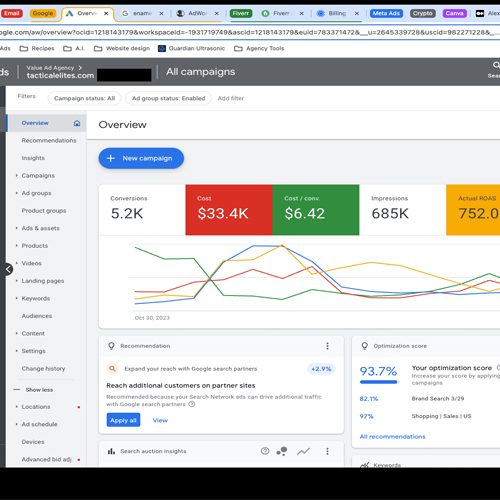This screenshot has height=500, width=500.
Task: Click help icon after Google search partners text
Action: (x=192, y=404)
